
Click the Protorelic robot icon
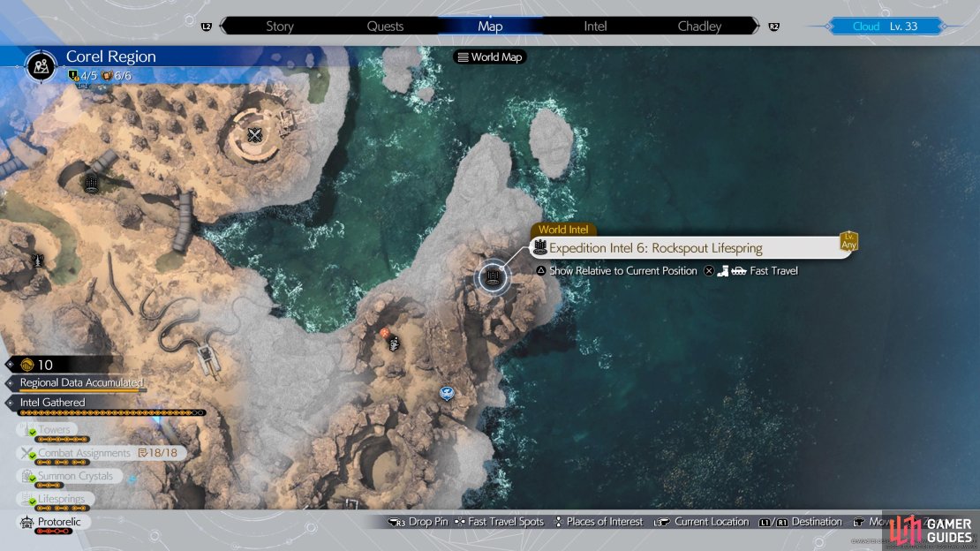point(26,522)
